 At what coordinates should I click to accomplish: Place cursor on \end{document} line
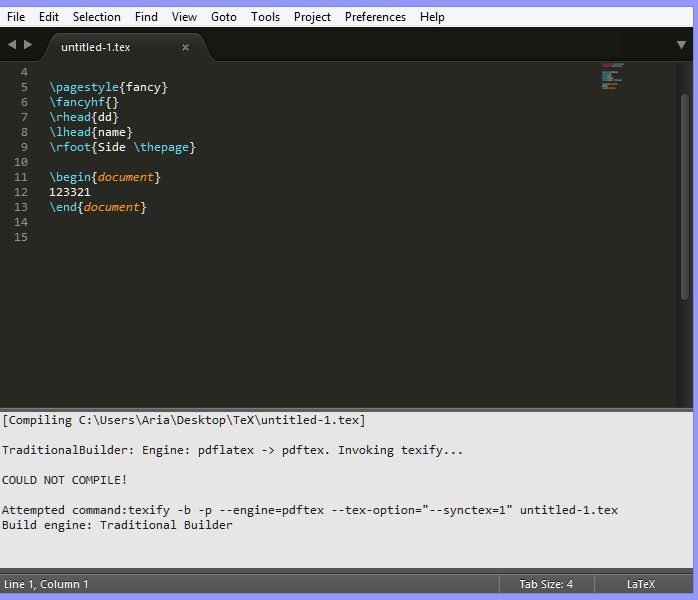98,207
